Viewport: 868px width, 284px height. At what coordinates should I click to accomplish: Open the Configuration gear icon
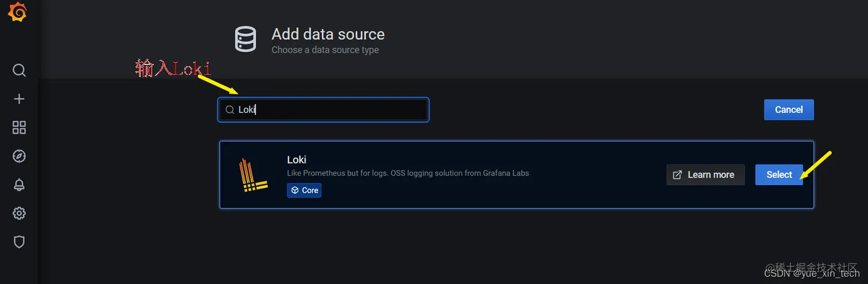coord(19,213)
